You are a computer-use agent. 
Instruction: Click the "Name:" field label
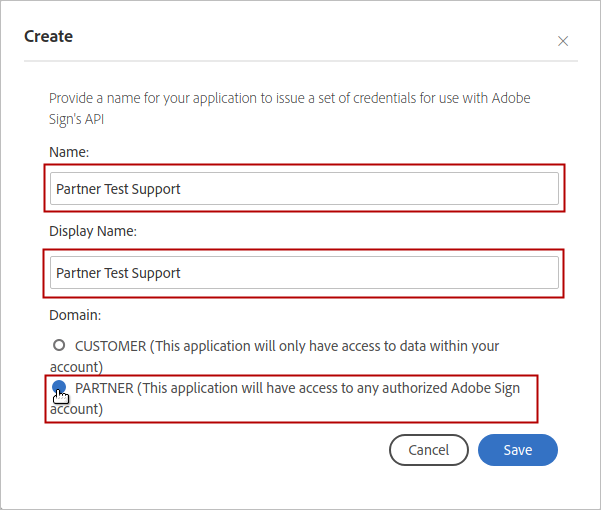[69, 151]
